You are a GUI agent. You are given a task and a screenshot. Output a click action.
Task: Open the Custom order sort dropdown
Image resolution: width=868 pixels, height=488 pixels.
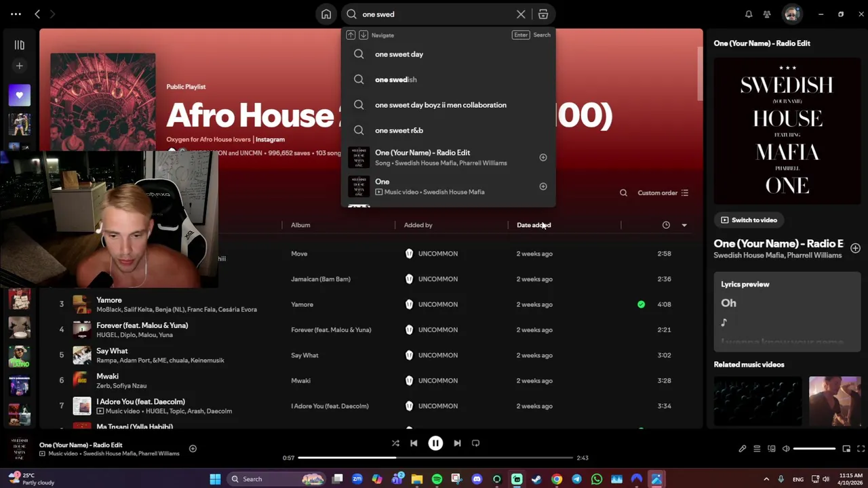click(x=663, y=193)
